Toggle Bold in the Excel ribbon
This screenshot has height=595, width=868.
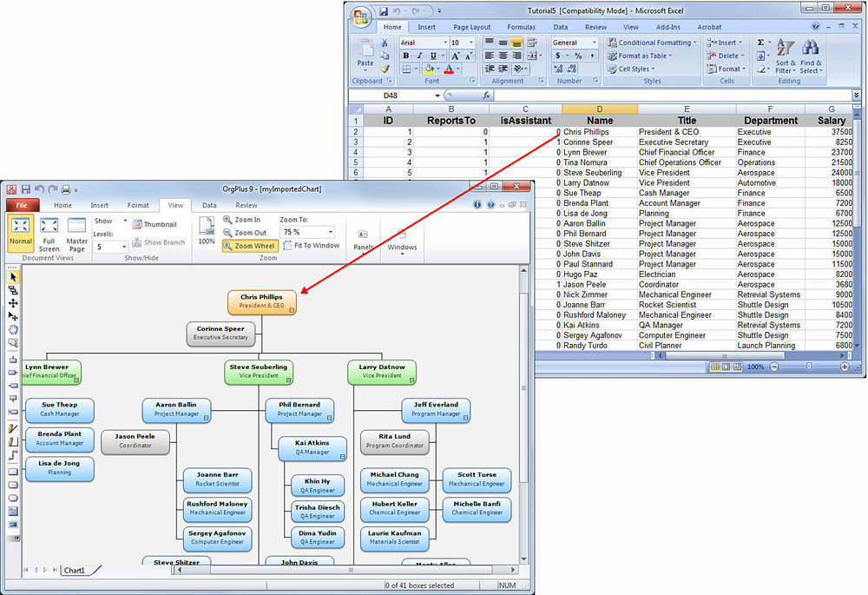click(x=405, y=56)
